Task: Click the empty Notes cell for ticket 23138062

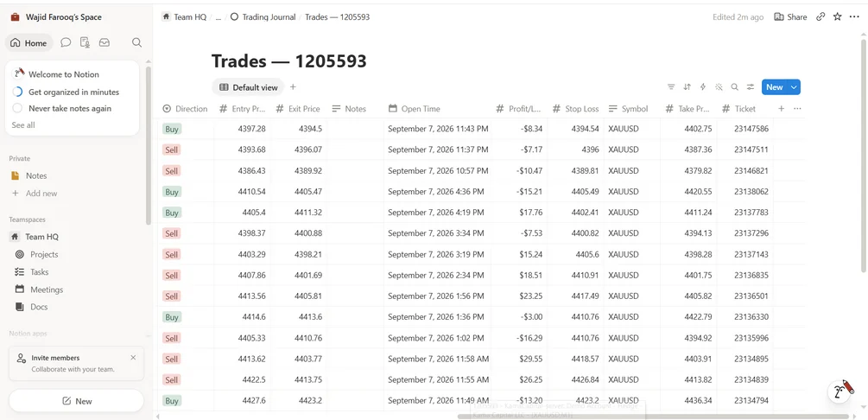Action: pos(355,192)
